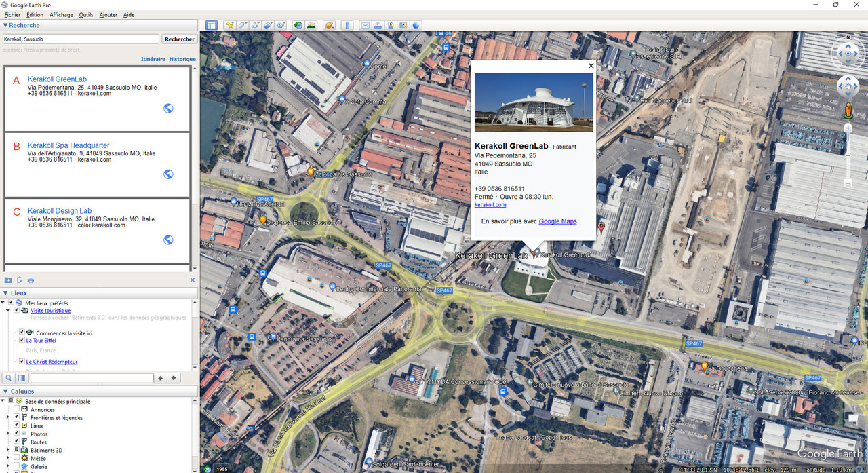
Task: Disable Frontières et légendes layer checkbox
Action: click(16, 417)
